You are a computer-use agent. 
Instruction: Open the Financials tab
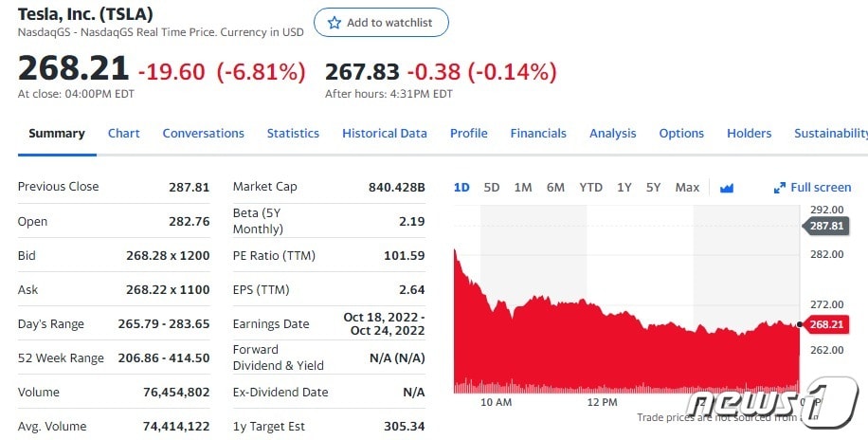point(538,134)
